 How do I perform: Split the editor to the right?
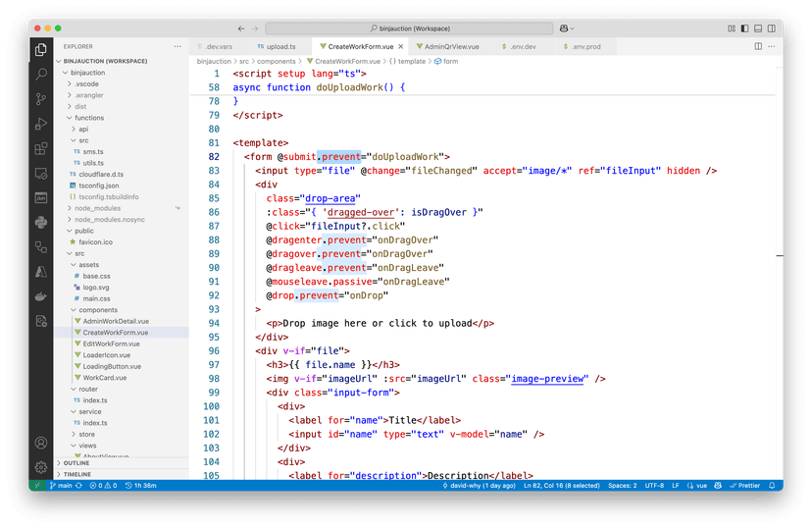pyautogui.click(x=758, y=46)
